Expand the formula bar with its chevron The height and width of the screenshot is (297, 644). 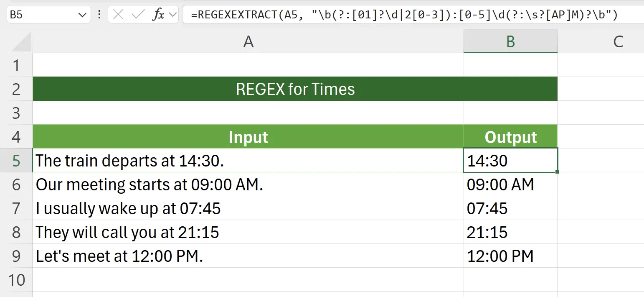click(172, 14)
